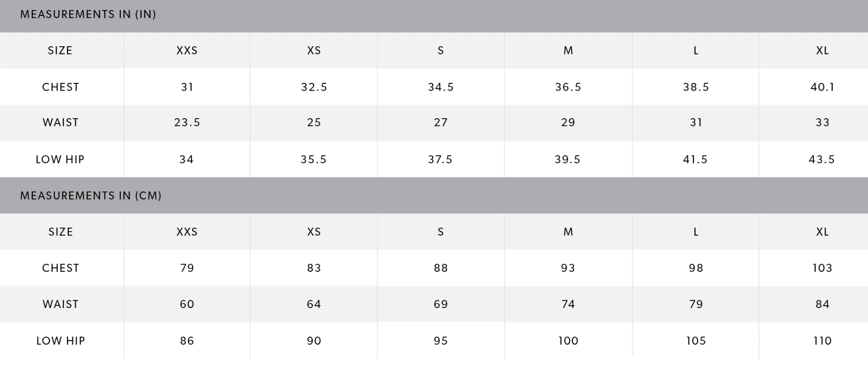
Task: Click chest value 32.5 for XS
Action: click(314, 87)
